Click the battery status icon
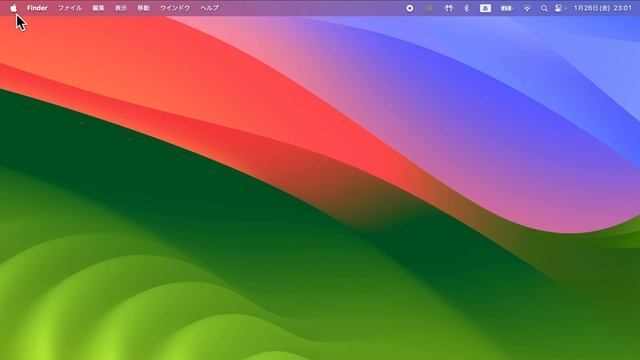 [506, 8]
